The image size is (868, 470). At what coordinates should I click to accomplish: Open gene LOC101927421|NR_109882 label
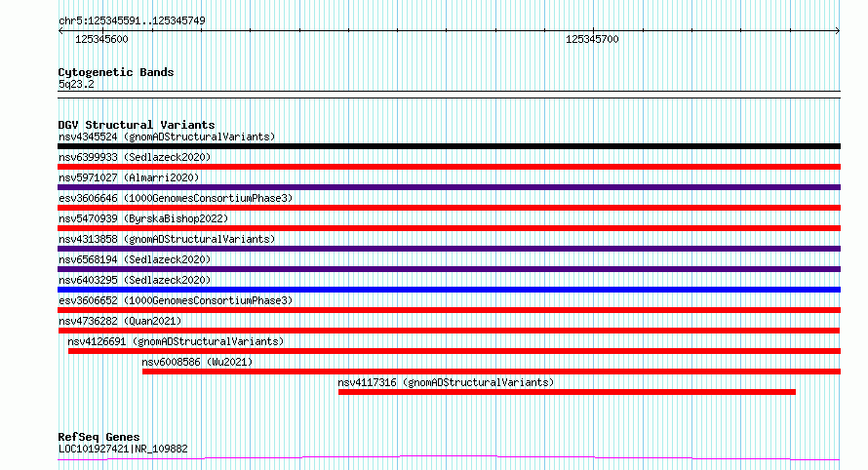tap(123, 449)
